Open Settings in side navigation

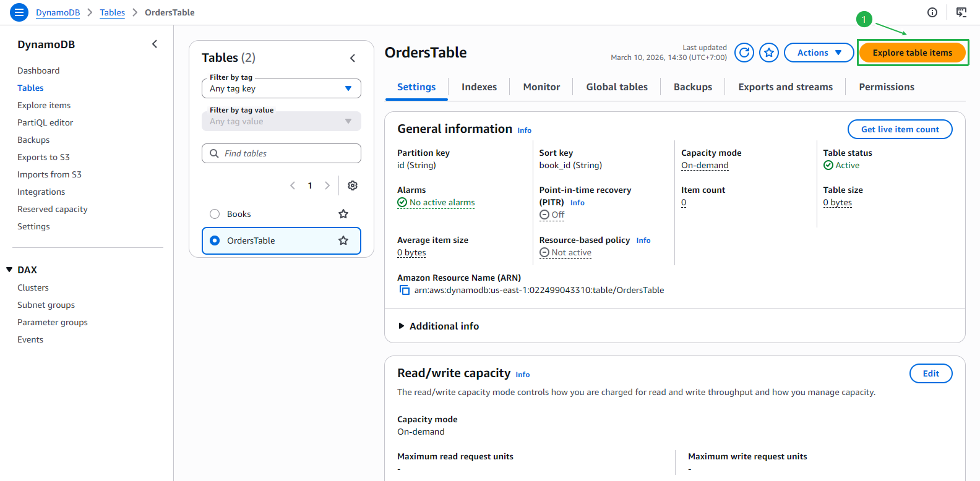pyautogui.click(x=33, y=226)
